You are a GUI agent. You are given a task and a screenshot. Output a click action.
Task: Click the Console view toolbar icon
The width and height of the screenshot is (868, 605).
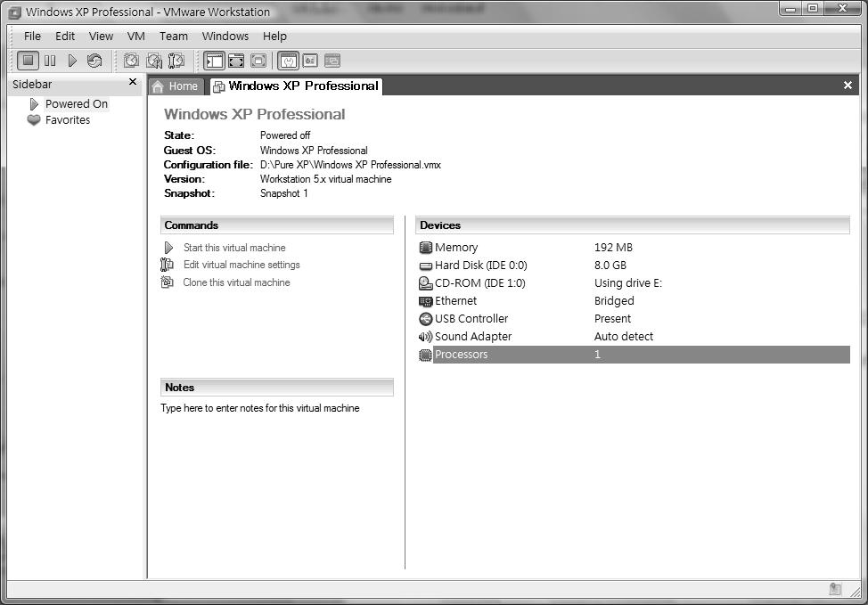pos(310,61)
